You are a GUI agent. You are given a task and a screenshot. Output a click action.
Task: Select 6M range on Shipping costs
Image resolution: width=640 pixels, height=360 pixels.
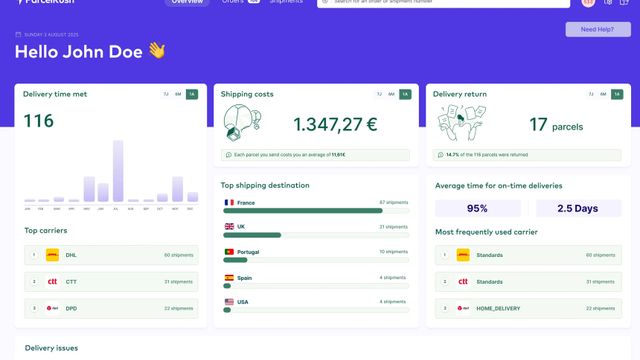pyautogui.click(x=391, y=94)
